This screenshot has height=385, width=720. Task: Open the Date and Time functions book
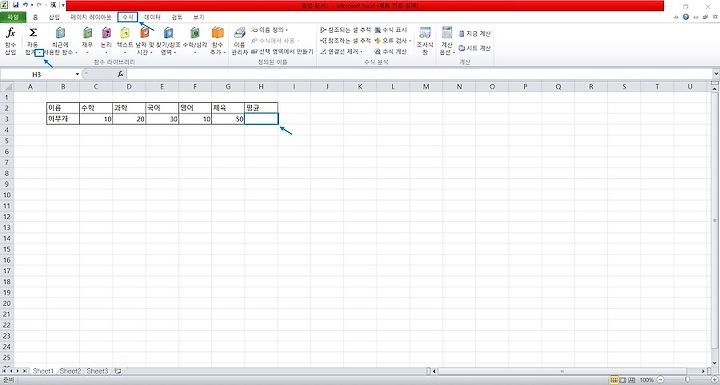145,33
